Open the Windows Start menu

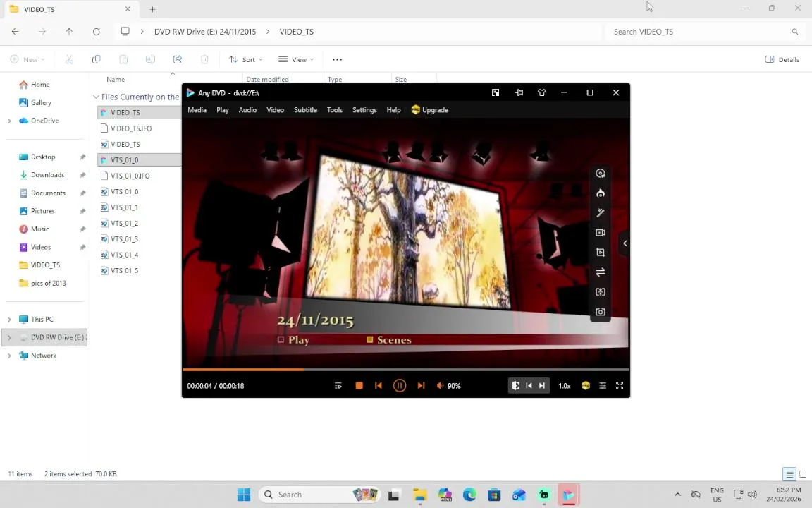(x=243, y=495)
